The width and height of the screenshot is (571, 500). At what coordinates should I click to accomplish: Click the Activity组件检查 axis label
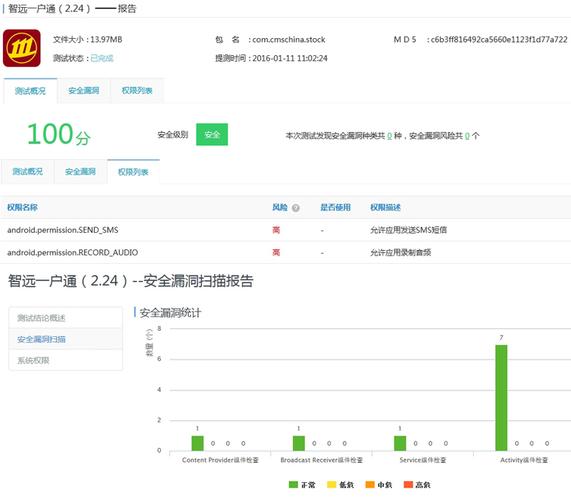coord(524,460)
